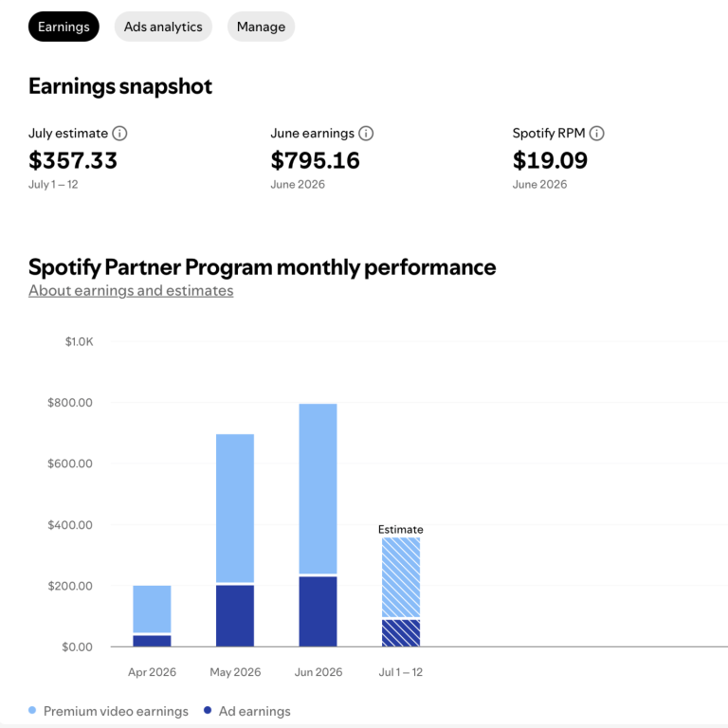This screenshot has width=728, height=728.
Task: Open About earnings and estimates link
Action: coord(131,291)
